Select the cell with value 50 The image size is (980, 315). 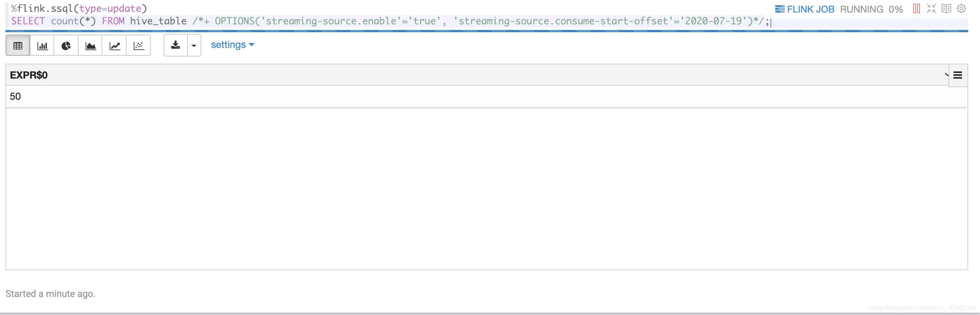click(486, 97)
